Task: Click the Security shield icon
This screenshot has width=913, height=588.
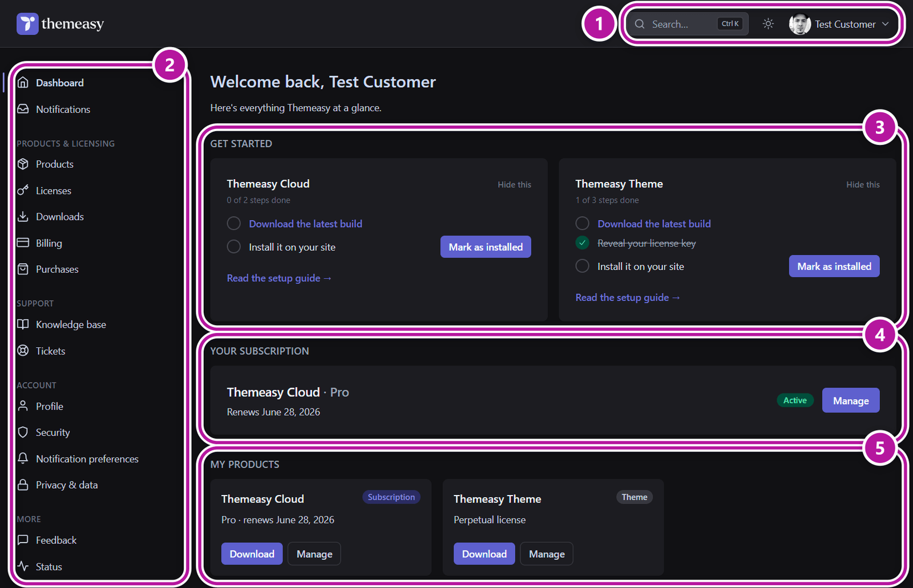Action: [x=23, y=432]
